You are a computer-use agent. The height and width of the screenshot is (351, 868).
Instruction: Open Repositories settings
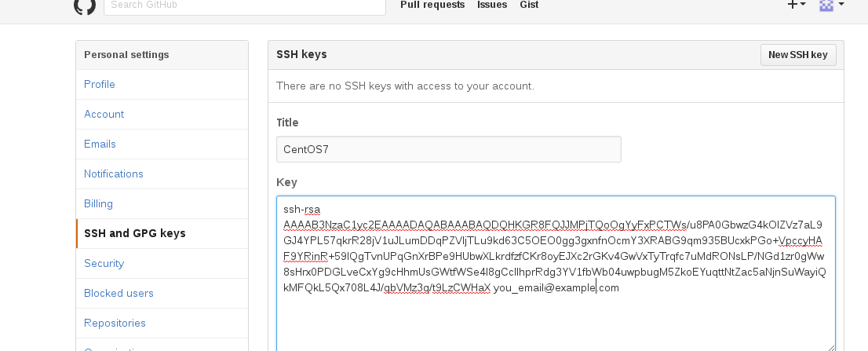pos(162,324)
